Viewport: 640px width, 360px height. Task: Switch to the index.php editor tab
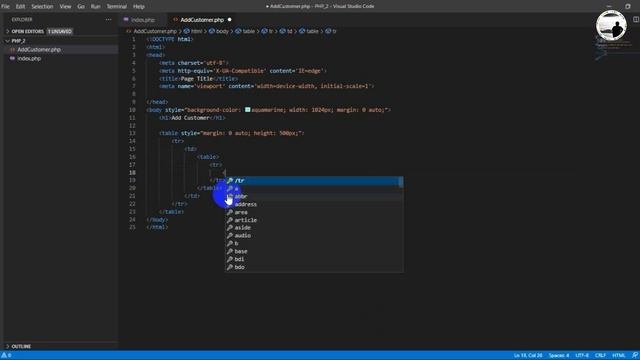pos(143,20)
